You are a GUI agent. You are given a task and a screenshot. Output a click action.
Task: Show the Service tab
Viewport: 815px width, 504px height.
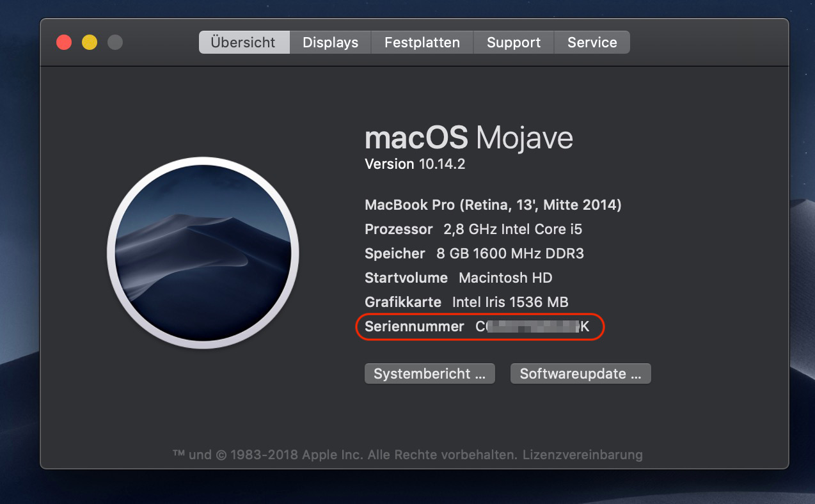(x=592, y=43)
